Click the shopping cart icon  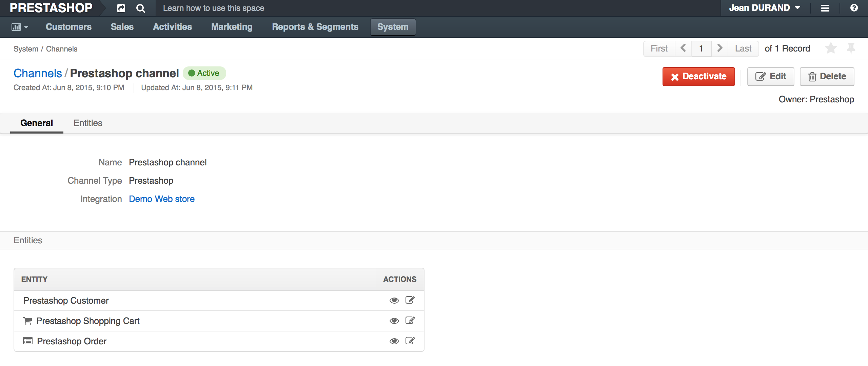[28, 321]
